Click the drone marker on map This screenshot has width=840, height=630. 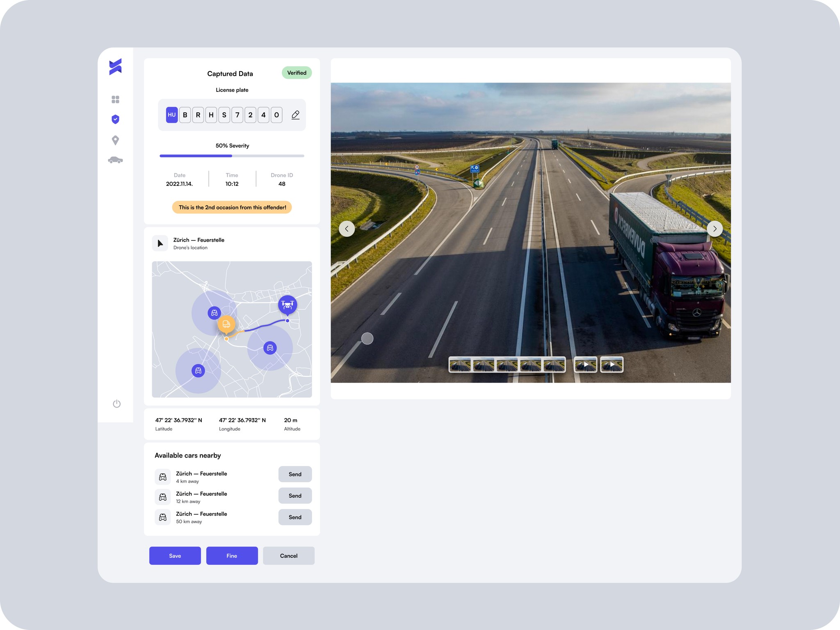click(x=288, y=305)
